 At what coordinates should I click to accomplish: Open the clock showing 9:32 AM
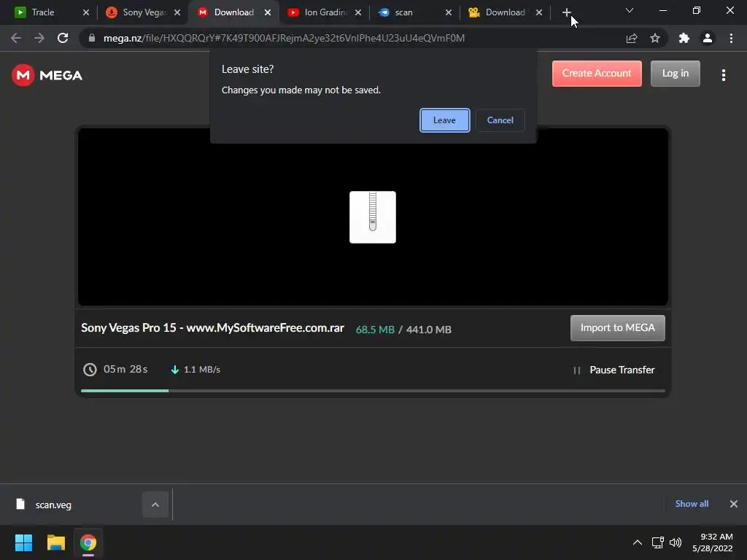pyautogui.click(x=712, y=542)
